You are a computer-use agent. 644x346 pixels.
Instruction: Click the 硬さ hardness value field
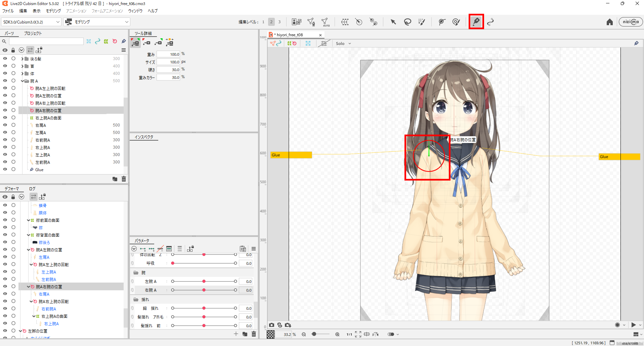168,69
